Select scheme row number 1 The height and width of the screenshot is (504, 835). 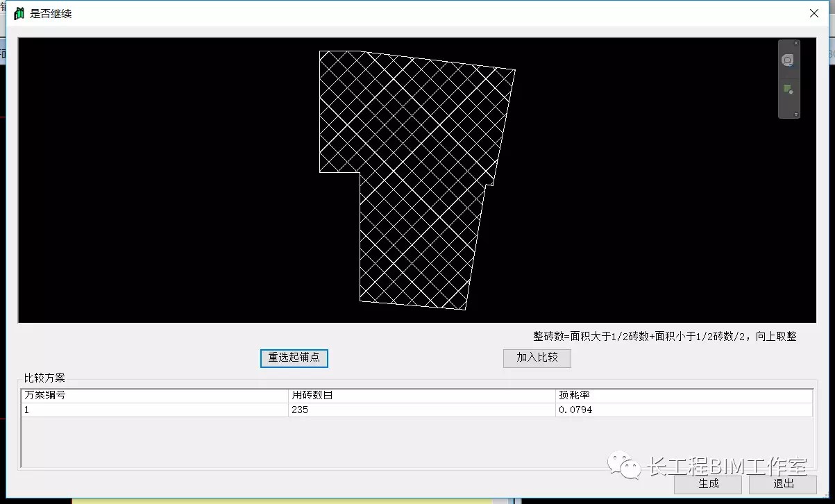pyautogui.click(x=154, y=410)
